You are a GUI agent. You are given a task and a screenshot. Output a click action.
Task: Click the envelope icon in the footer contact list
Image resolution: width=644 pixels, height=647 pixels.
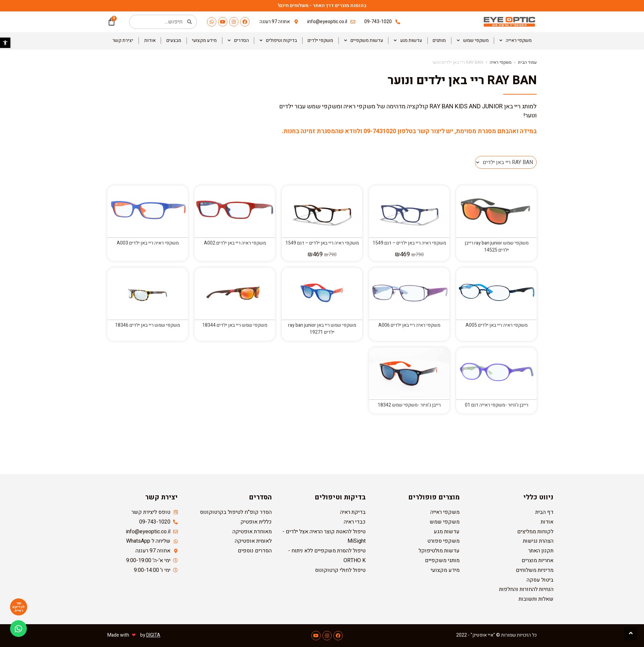(x=175, y=532)
